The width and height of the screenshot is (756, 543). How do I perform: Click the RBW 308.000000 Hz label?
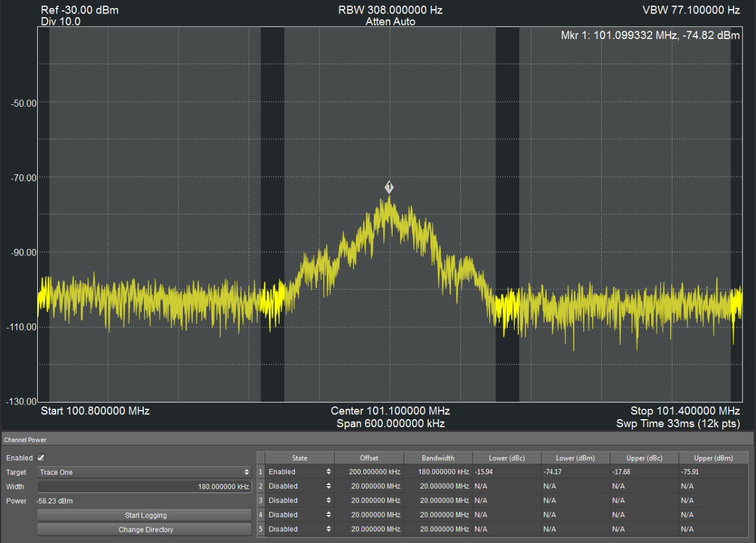point(390,10)
